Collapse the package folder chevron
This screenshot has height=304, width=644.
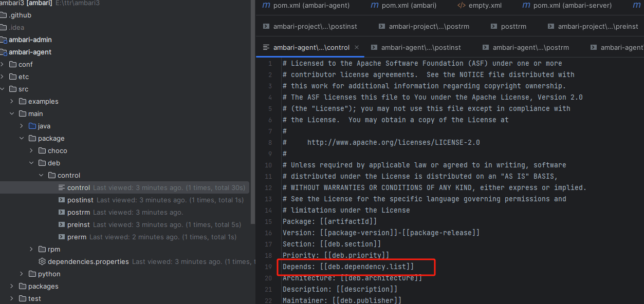pos(22,138)
